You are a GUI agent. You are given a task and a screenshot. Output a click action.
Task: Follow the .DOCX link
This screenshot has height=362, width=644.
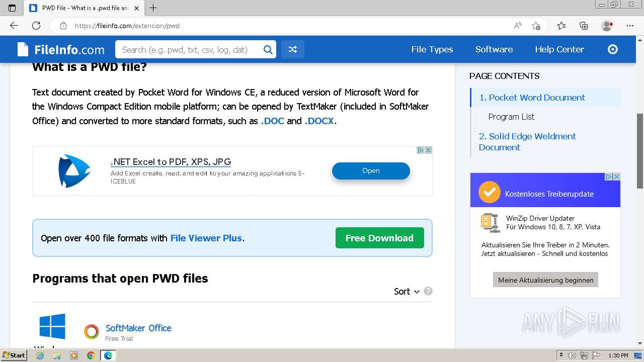coord(319,121)
